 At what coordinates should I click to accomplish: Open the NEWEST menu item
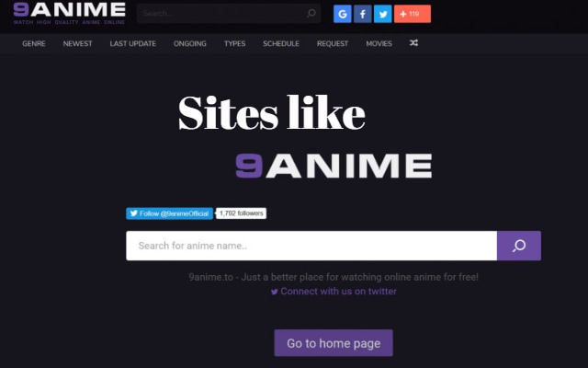77,43
